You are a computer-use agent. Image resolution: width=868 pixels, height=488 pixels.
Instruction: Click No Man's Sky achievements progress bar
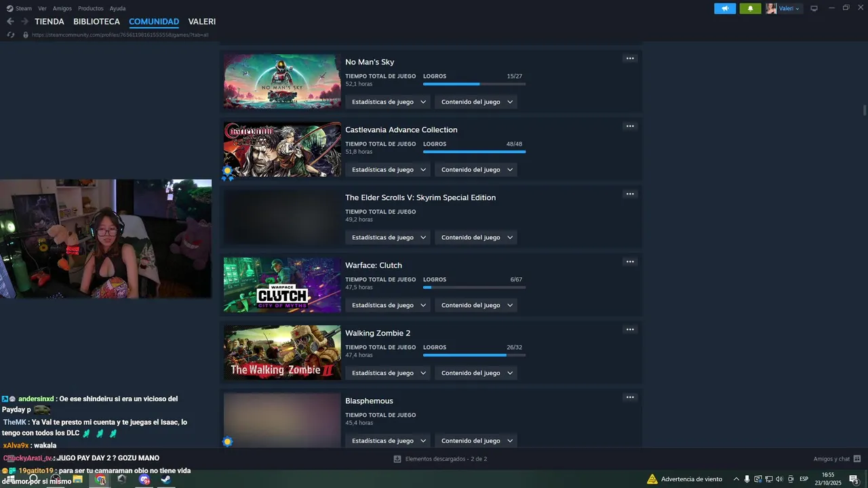pos(474,84)
